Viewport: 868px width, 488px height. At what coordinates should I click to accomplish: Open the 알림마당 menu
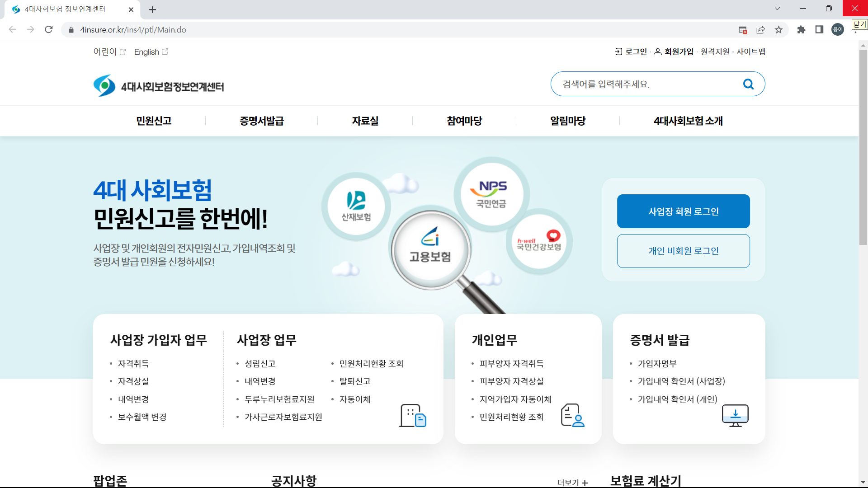[566, 121]
